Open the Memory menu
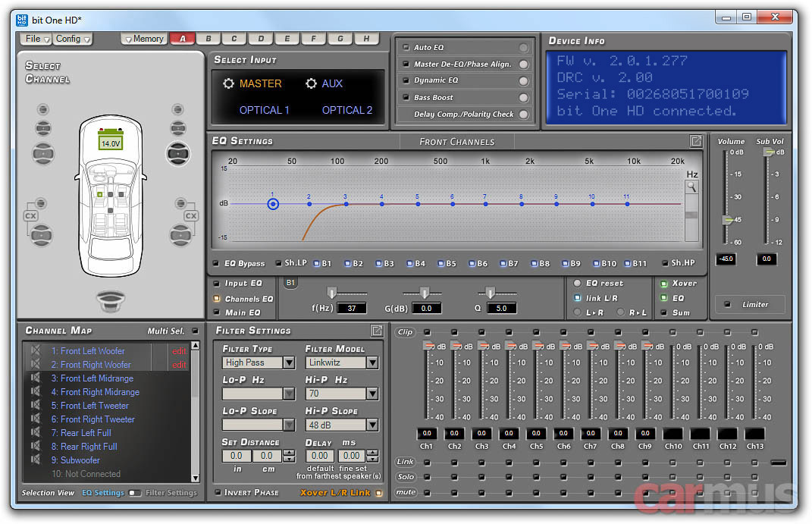Viewport: 812px width, 524px height. (145, 39)
